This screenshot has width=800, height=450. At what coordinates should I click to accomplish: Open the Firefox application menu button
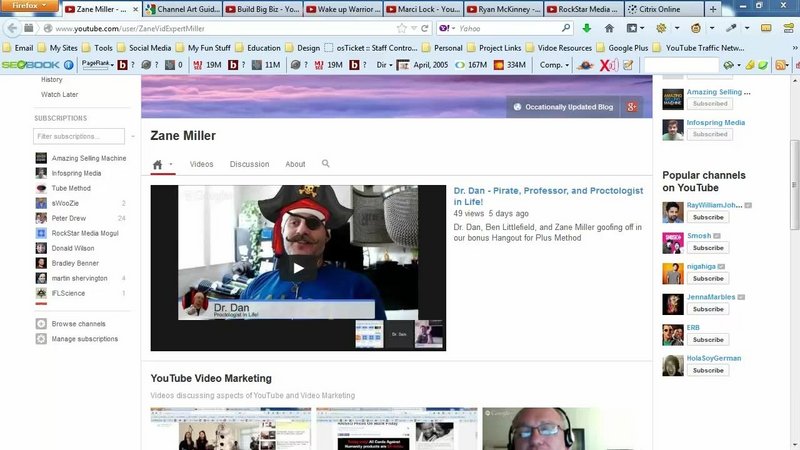[29, 6]
